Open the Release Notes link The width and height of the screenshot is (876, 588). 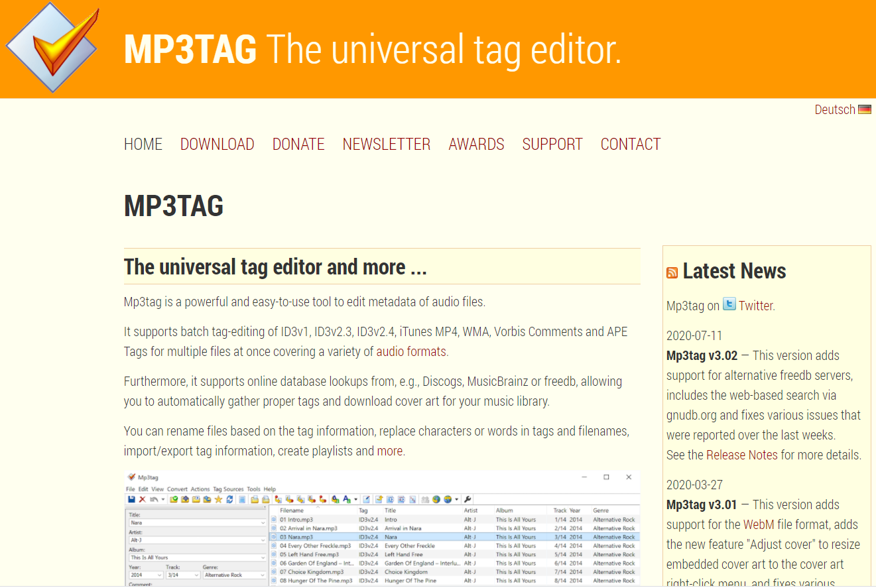[742, 455]
